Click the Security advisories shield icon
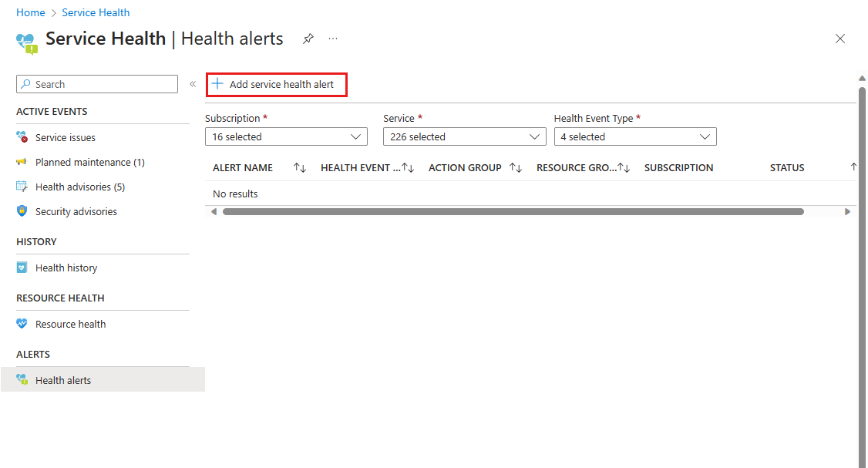The image size is (868, 468). [22, 211]
